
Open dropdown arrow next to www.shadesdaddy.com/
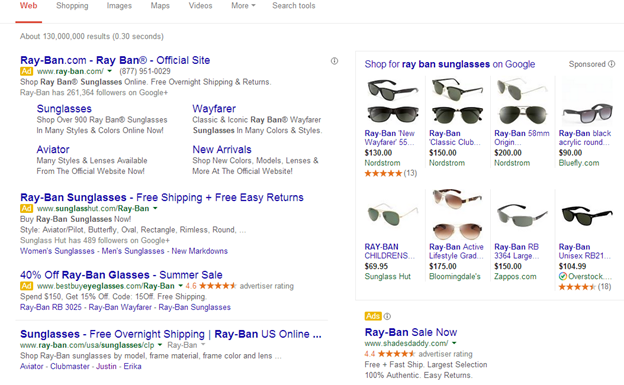tap(454, 343)
